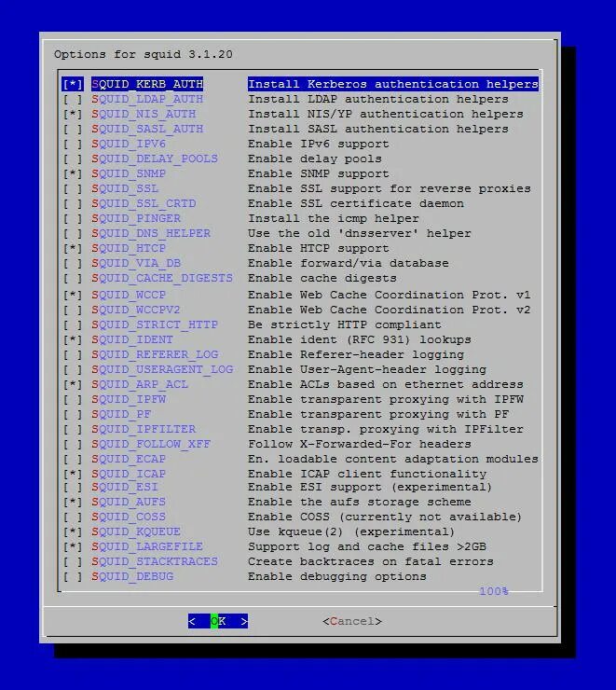Enable the SQUID_DEBUG checkbox
Viewport: 616px width, 690px height.
pos(73,577)
